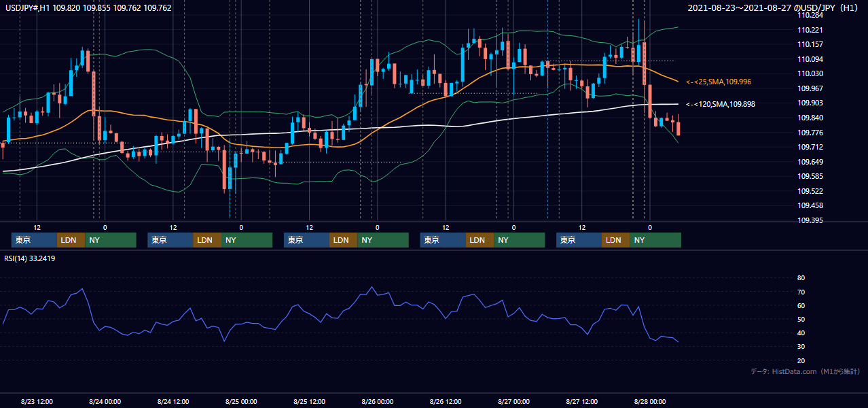The width and height of the screenshot is (868, 408).
Task: Select the 8/24 00:00 date label
Action: [x=105, y=401]
